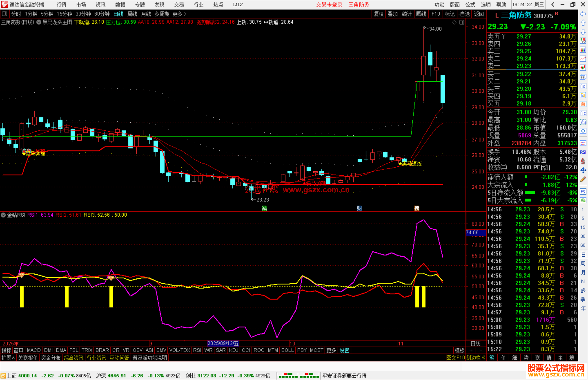Click the MACD indicator button
This screenshot has width=588, height=380.
click(34, 350)
